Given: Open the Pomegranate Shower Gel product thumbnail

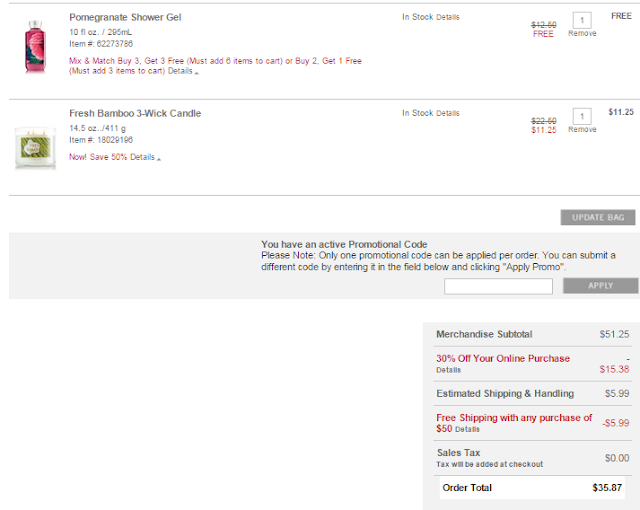Looking at the screenshot, I should pyautogui.click(x=35, y=47).
